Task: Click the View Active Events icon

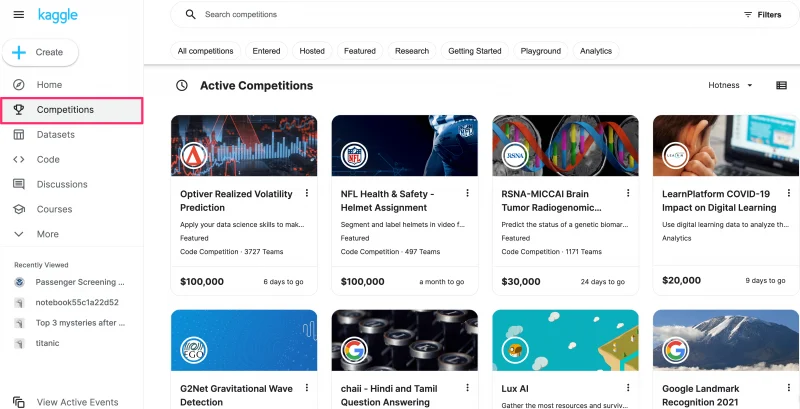Action: [19, 402]
